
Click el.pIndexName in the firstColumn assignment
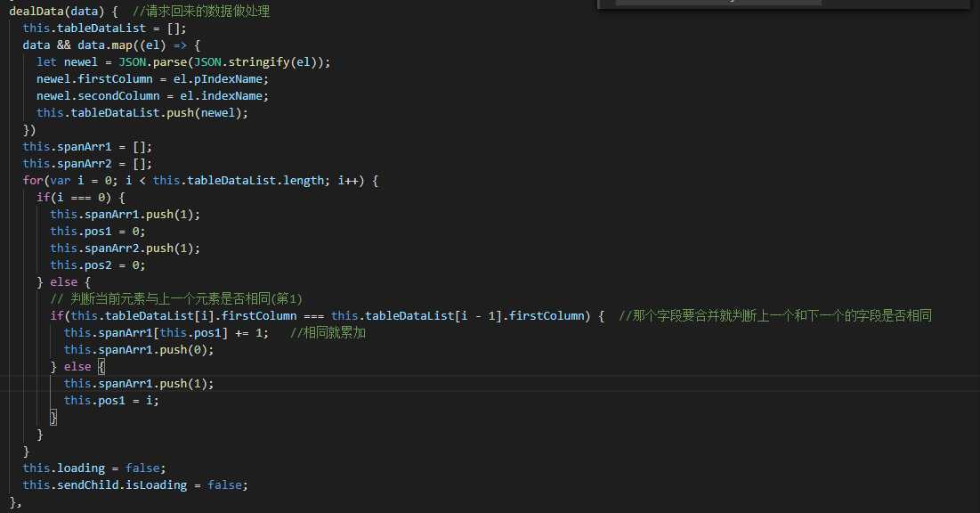click(x=219, y=79)
